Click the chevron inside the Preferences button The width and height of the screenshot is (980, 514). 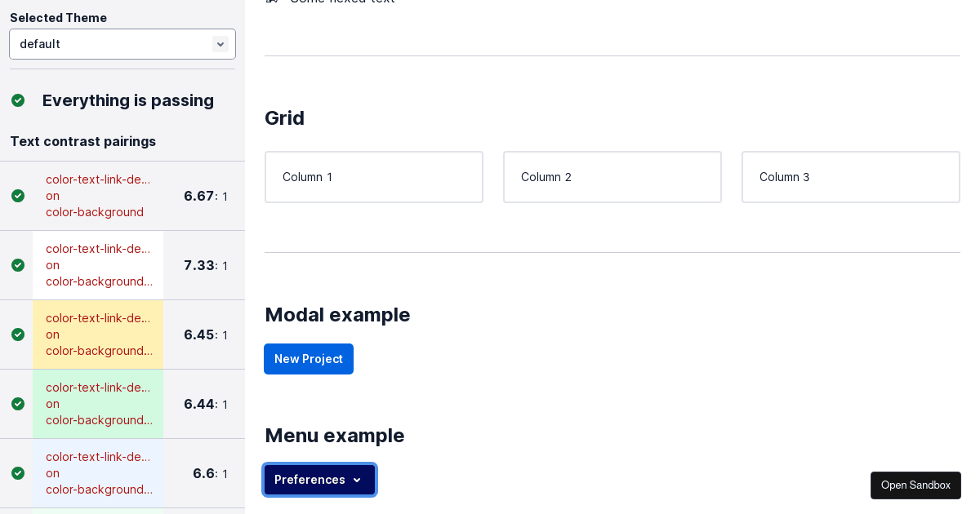pos(358,480)
